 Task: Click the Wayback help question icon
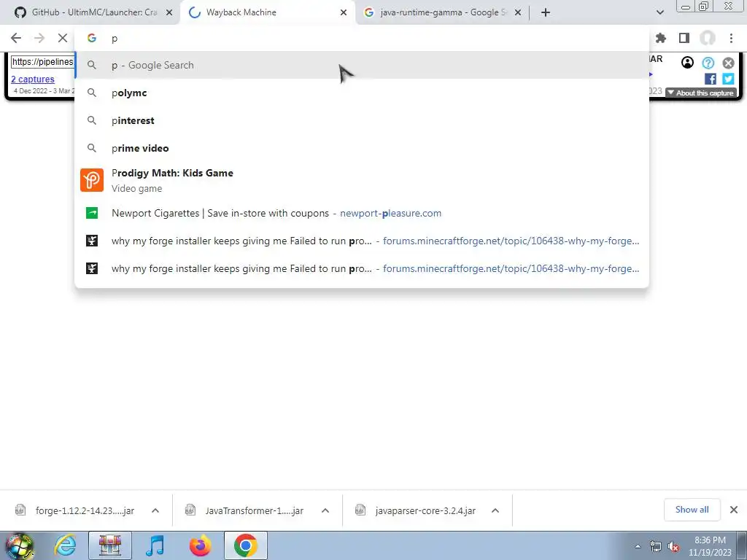click(708, 63)
